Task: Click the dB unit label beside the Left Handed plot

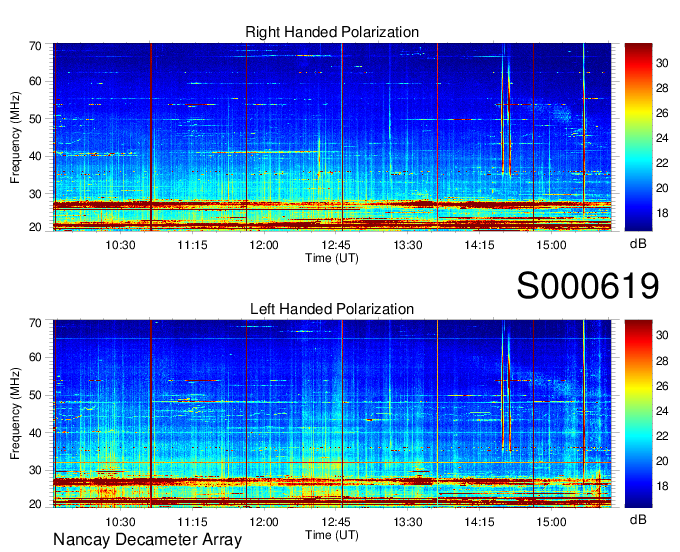Action: [638, 520]
